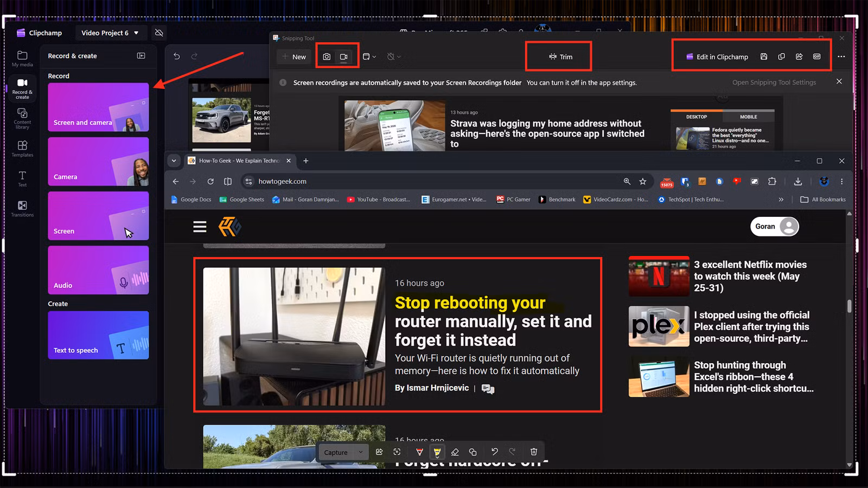Open Chrome tab search chevron
868x488 pixels.
click(174, 160)
